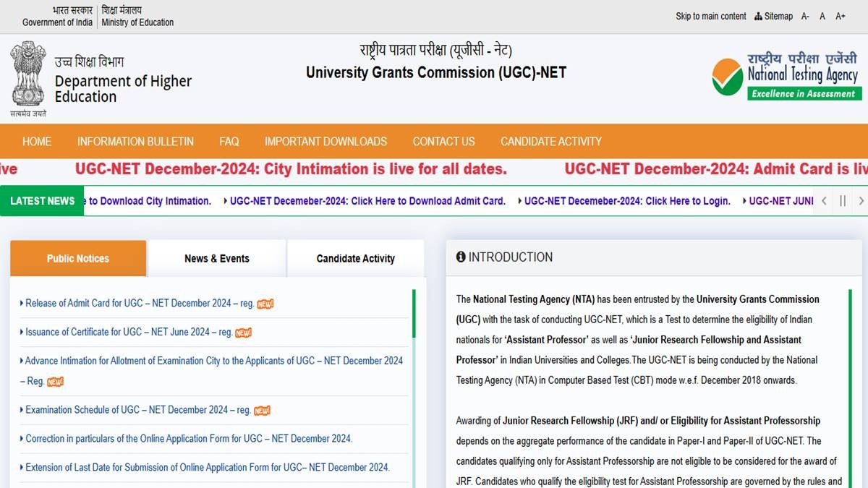Click the Government of India emblem
This screenshot has width=868, height=488.
[28, 74]
